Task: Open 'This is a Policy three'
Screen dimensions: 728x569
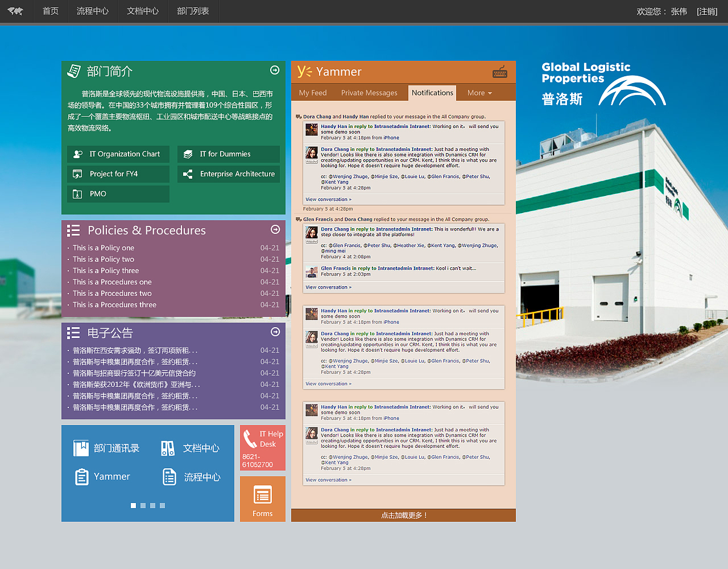Action: tap(106, 271)
